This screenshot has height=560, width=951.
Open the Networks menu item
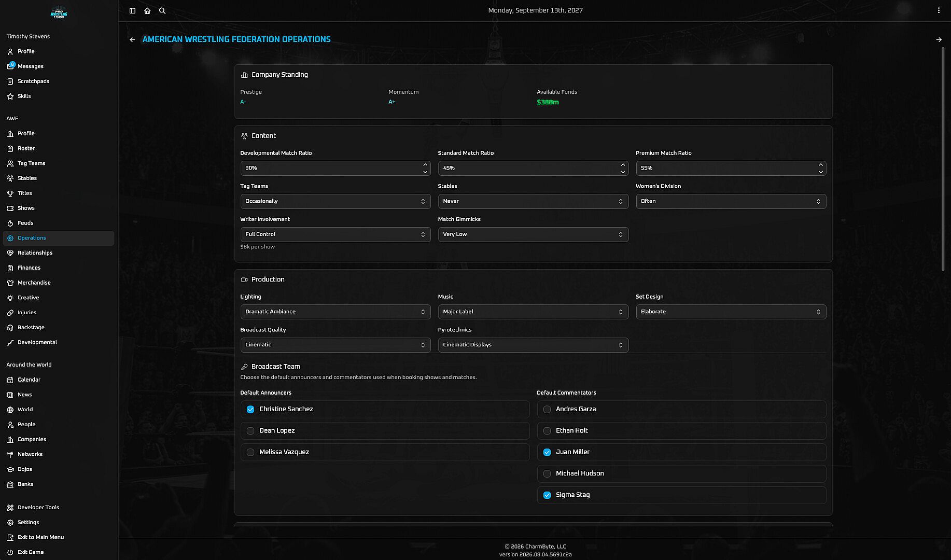58,454
